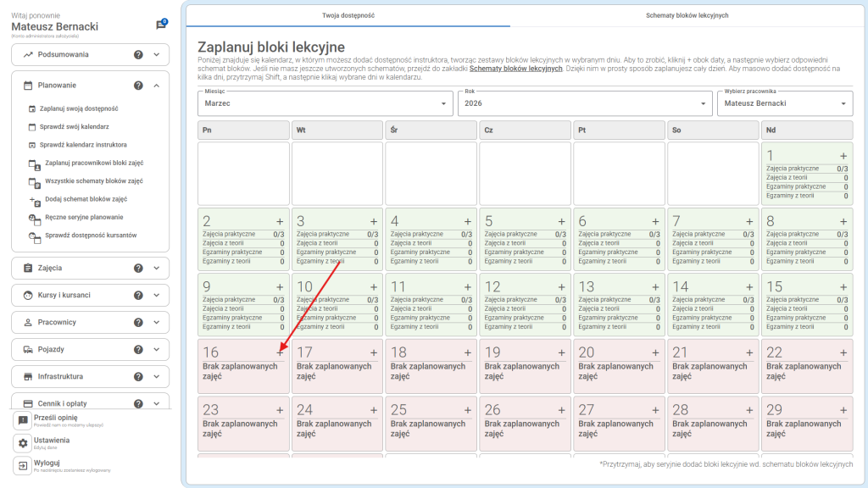Switch to Schematy bloków lekcyjnych tab
This screenshot has width=868, height=488.
(x=687, y=15)
